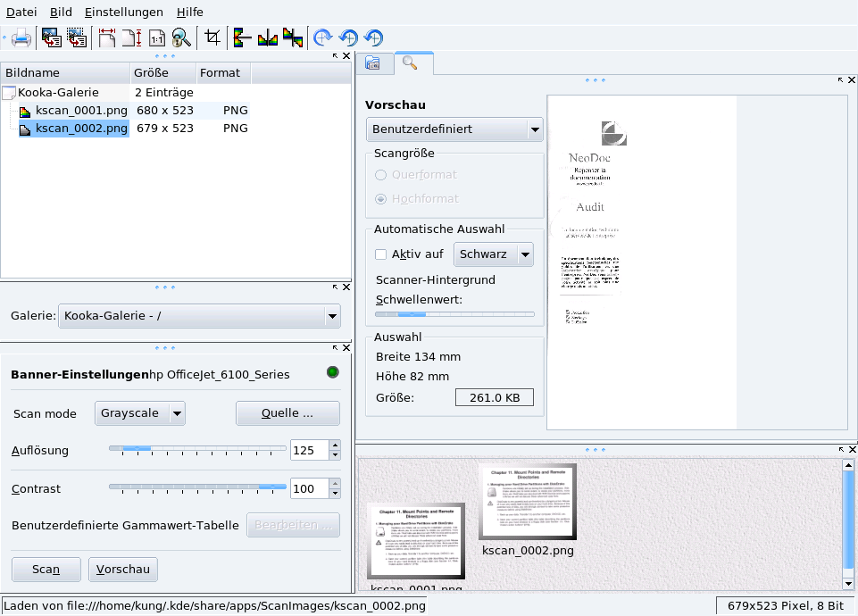Select the Querformat radio button
The image size is (858, 616).
(382, 175)
